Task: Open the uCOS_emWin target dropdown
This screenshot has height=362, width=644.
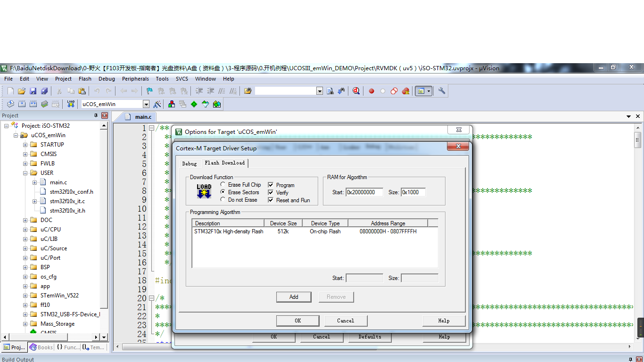Action: click(146, 104)
